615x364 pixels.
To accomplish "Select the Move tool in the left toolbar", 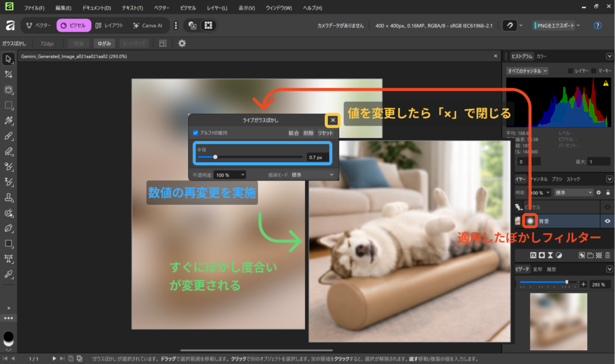I will pos(8,58).
